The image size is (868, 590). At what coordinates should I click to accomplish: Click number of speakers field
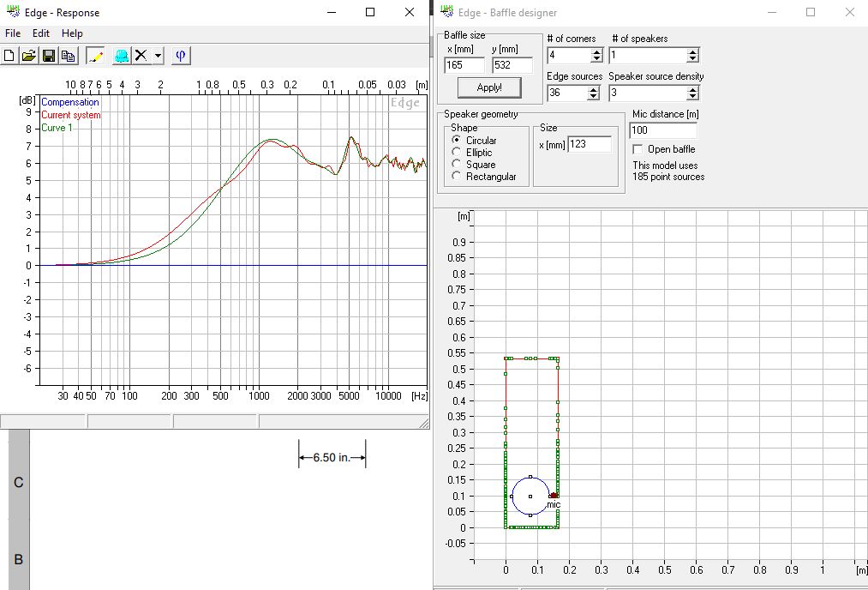click(649, 56)
